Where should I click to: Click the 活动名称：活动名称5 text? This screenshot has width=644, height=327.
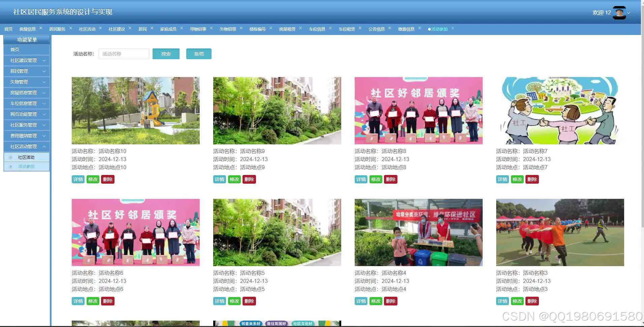pyautogui.click(x=239, y=273)
